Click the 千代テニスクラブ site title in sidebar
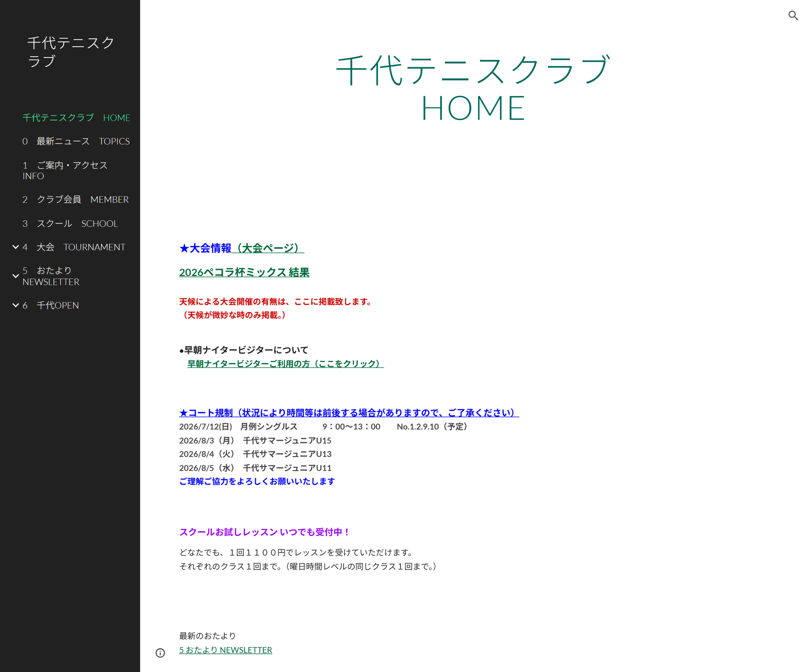 [71, 52]
